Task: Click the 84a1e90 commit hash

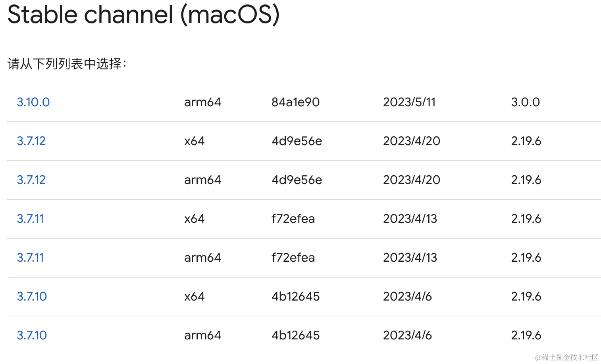Action: pos(296,102)
